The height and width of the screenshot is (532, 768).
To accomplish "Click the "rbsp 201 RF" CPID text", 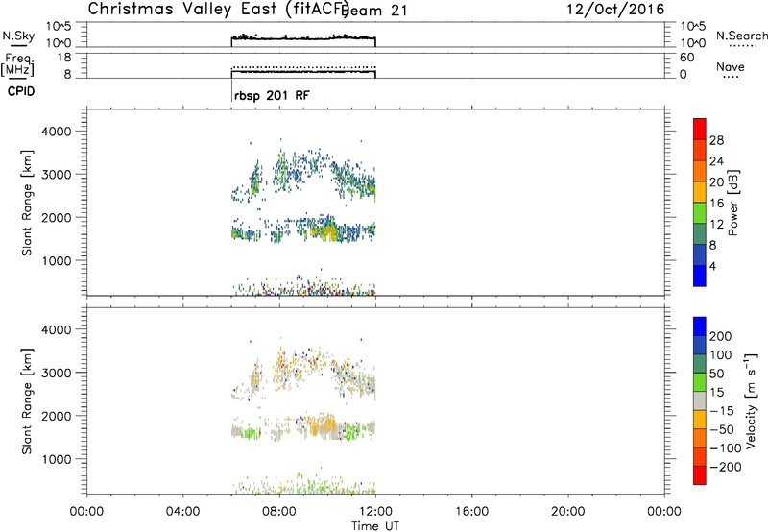I will 272,95.
